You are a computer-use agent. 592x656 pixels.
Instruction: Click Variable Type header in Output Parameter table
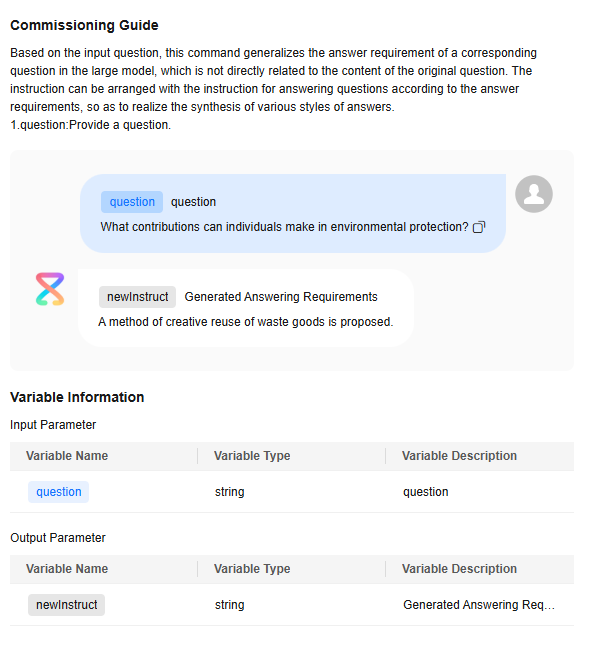click(252, 569)
